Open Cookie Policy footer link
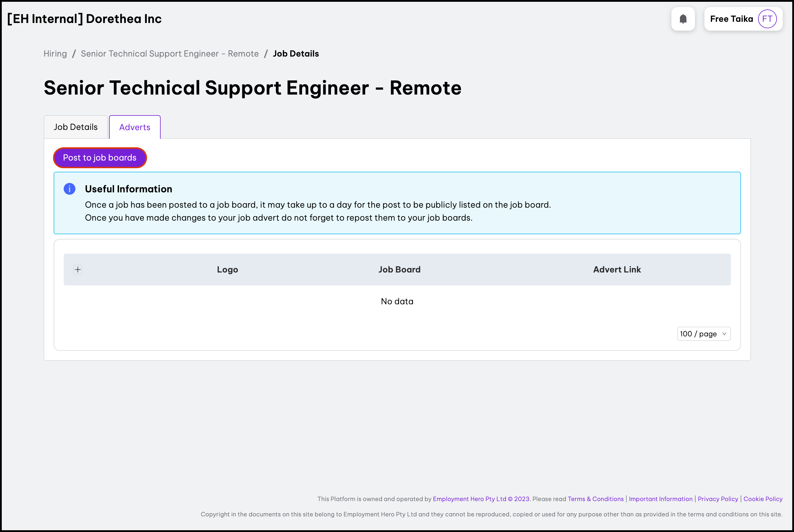The image size is (794, 532). coord(762,499)
